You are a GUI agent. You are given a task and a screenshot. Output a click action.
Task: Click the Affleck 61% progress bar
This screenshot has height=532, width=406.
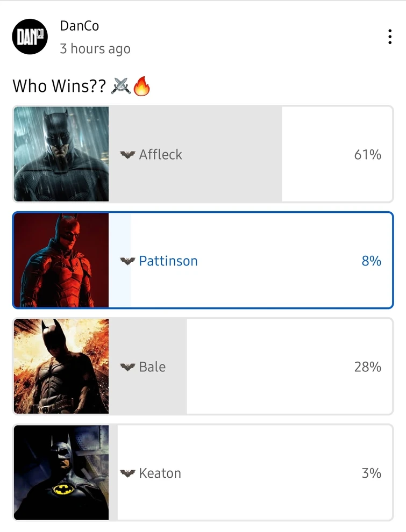coord(194,154)
